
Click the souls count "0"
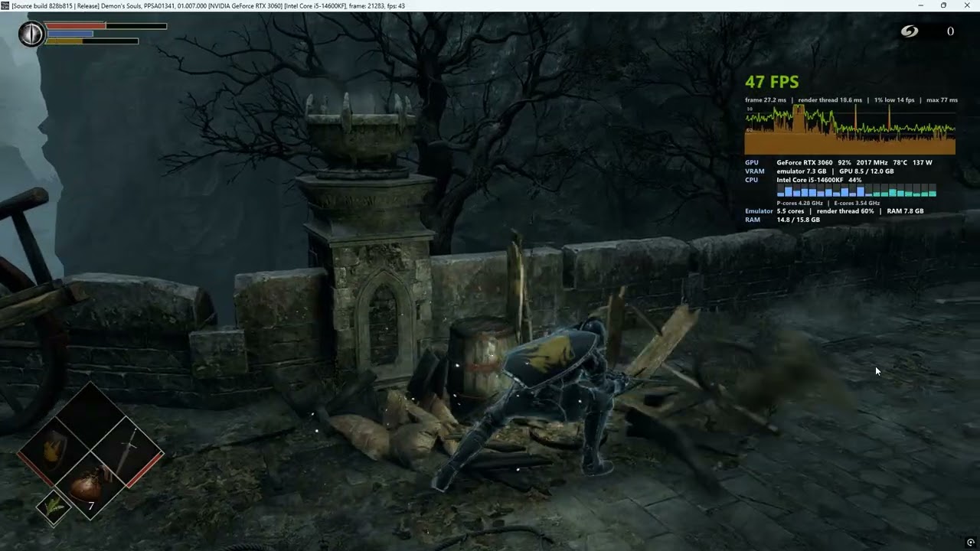(950, 31)
